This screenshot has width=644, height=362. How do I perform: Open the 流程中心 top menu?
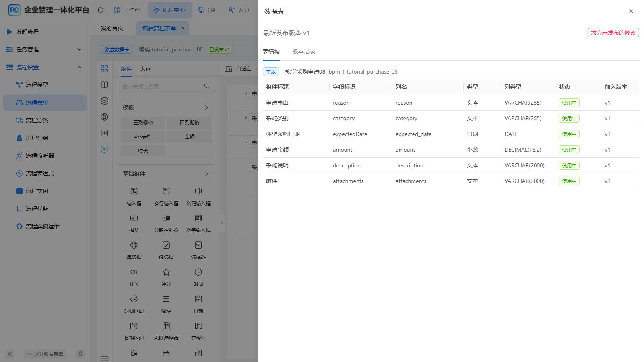tap(170, 10)
